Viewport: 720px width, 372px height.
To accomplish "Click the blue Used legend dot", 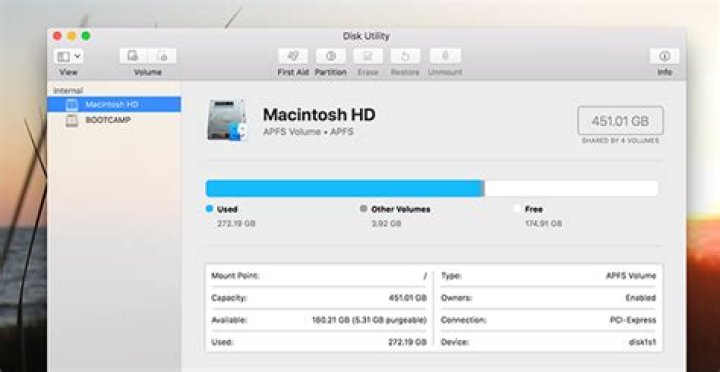I will (209, 209).
